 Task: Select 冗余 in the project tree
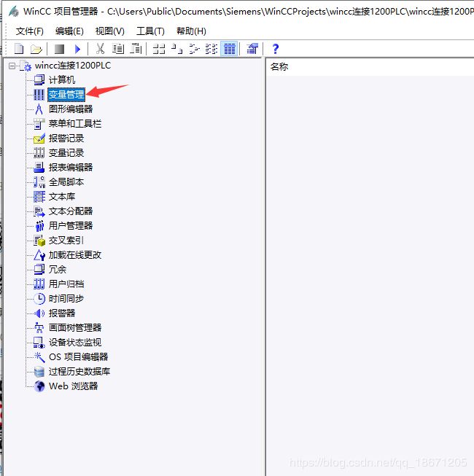coord(58,269)
